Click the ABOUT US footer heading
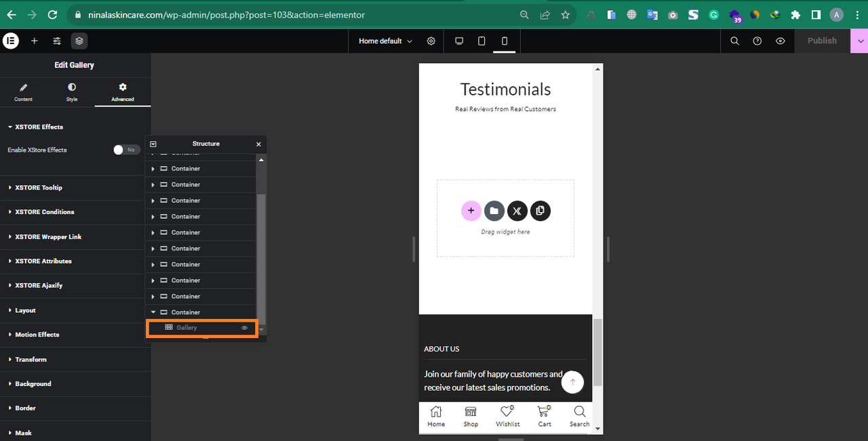 (441, 349)
